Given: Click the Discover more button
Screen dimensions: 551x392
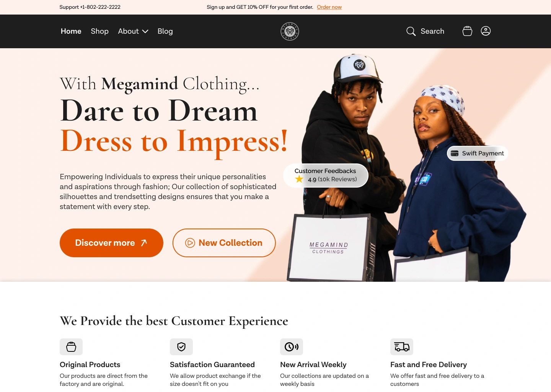Looking at the screenshot, I should tap(111, 243).
